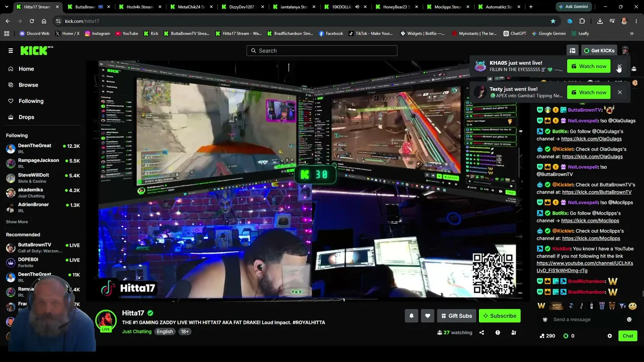Viewport: 644px width, 362px height.
Task: Dismiss the KHA0S live notification
Action: [620, 66]
